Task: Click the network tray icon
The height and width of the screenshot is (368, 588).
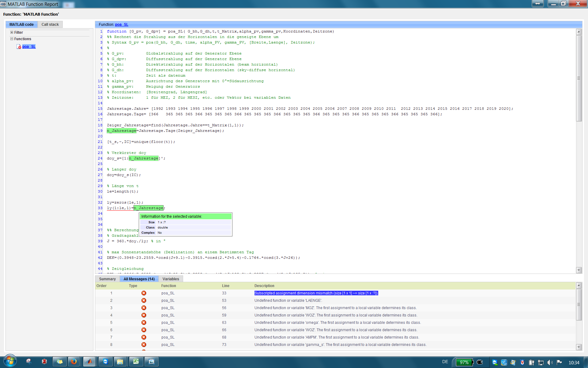Action: point(541,362)
